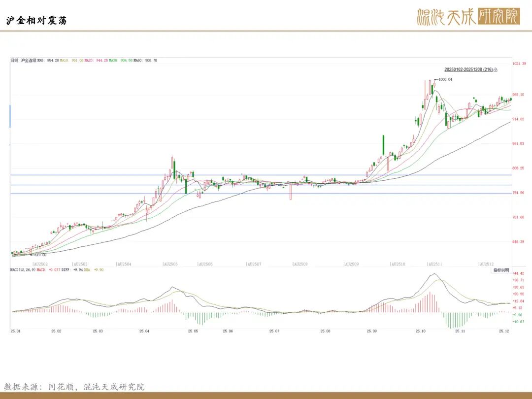This screenshot has height=399, width=532.
Task: Click the 701.68 price axis label
Action: point(518,217)
